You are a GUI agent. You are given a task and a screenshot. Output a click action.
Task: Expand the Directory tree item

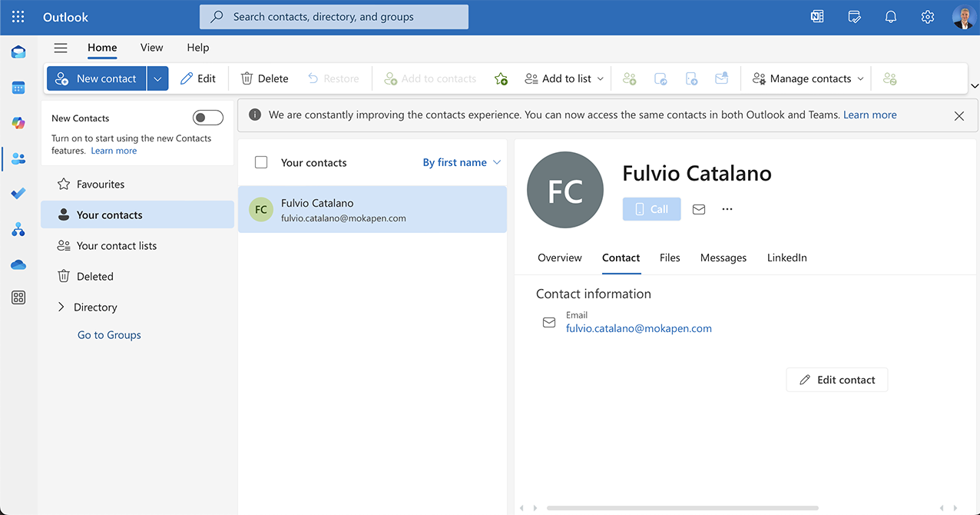point(61,307)
